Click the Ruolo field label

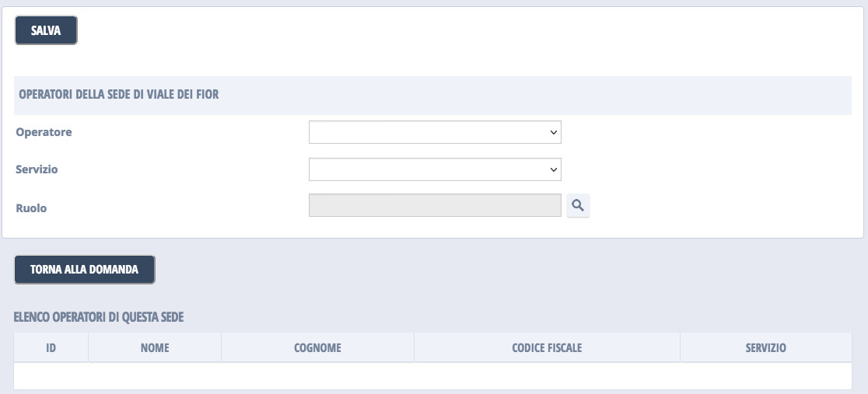tap(31, 208)
